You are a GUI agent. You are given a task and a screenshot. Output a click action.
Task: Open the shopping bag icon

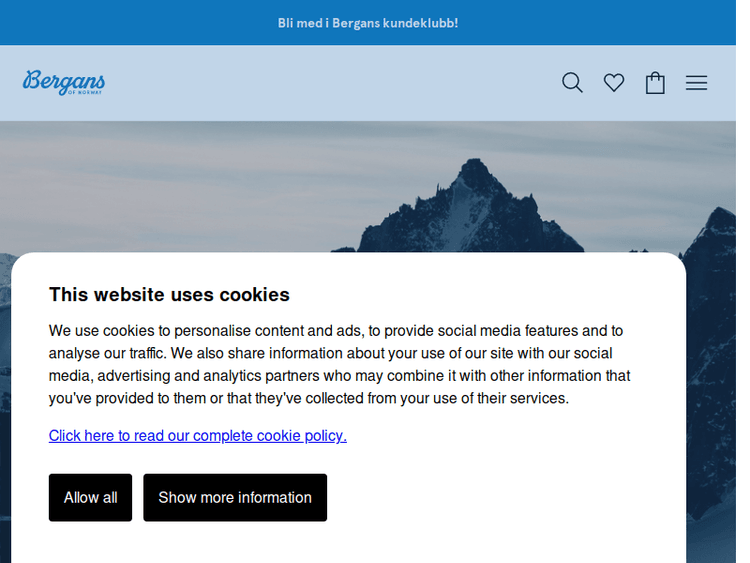(x=655, y=83)
